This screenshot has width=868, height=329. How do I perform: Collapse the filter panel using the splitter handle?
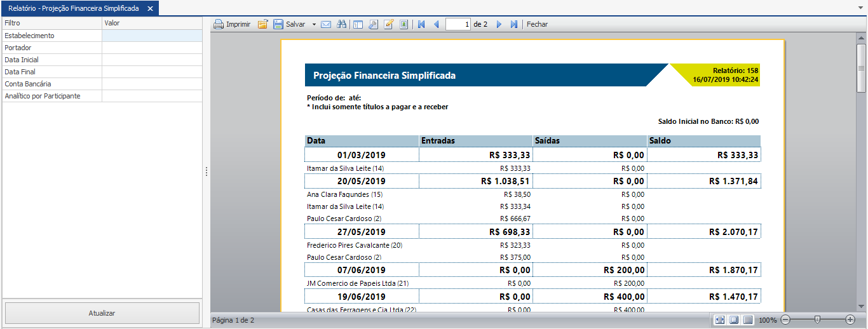[x=207, y=171]
